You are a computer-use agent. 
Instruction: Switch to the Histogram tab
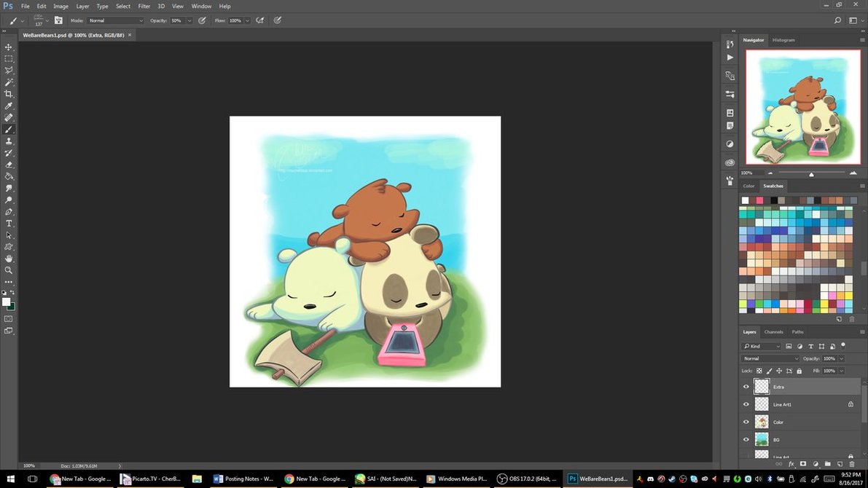pos(783,40)
